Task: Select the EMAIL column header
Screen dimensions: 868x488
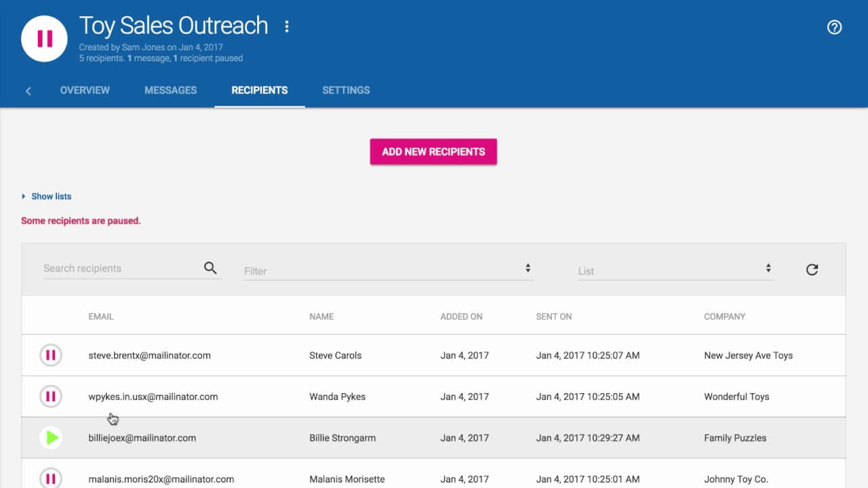Action: coord(100,316)
